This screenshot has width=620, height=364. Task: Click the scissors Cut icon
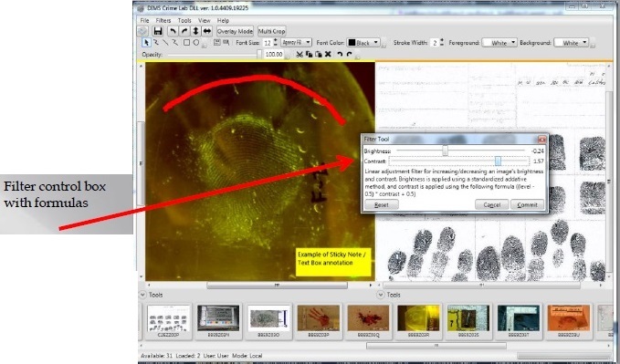click(x=299, y=55)
